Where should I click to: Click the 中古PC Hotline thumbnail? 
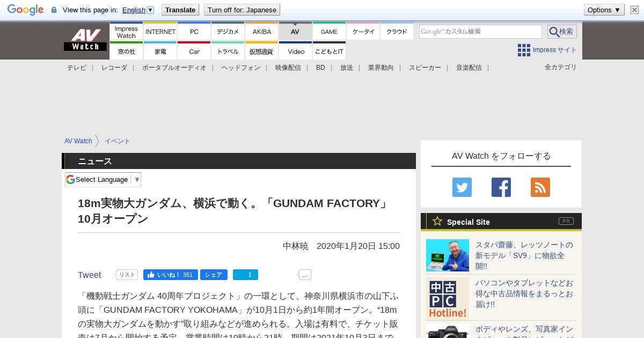[x=448, y=299]
